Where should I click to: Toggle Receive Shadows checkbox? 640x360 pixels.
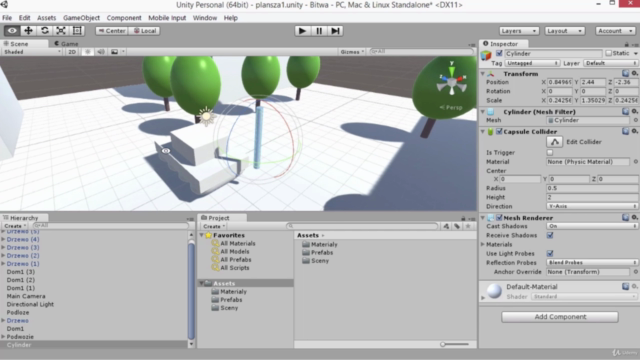point(550,236)
